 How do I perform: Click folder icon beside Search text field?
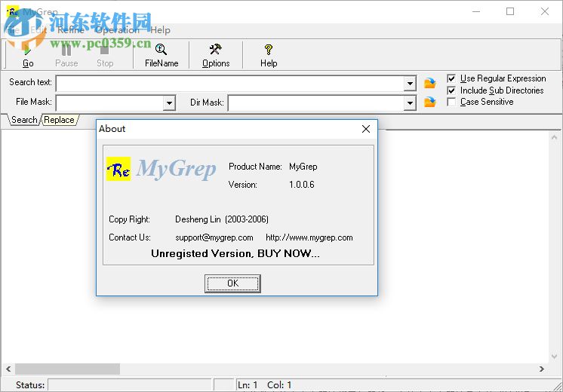(x=429, y=83)
